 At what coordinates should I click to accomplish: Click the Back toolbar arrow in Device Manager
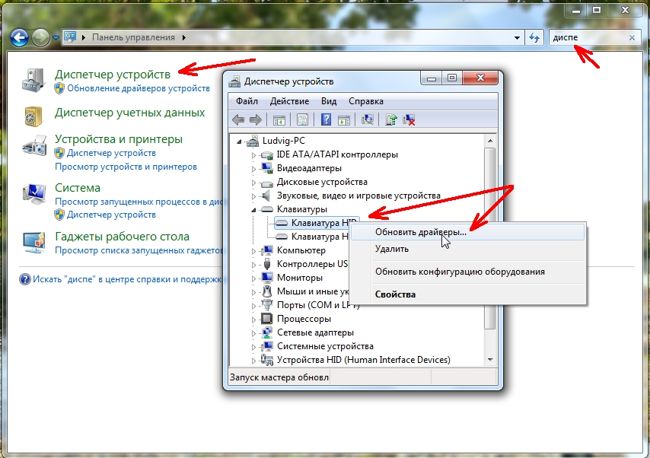point(238,120)
